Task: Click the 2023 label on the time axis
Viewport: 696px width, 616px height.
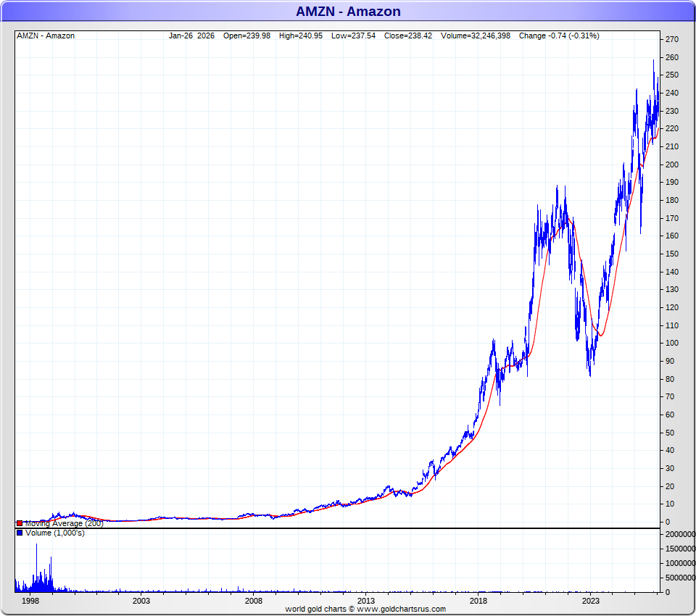Action: (591, 601)
